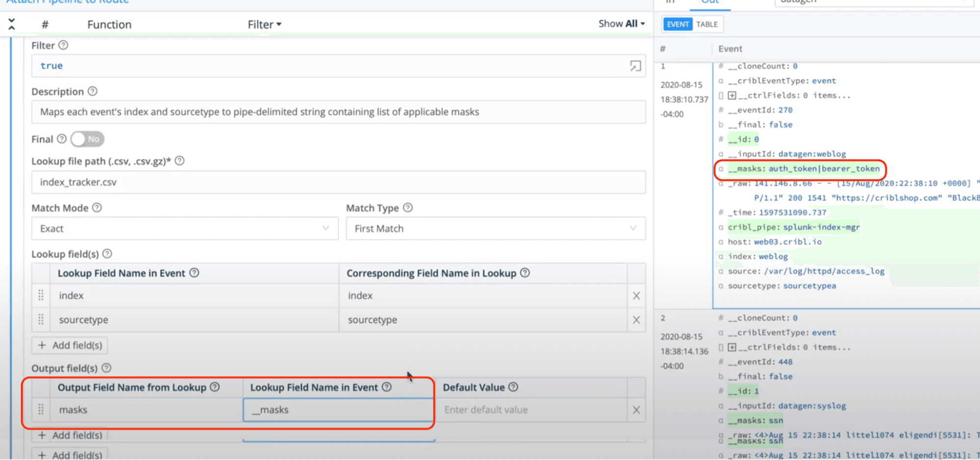Remove the index lookup field row
This screenshot has width=980, height=460.
pos(636,296)
